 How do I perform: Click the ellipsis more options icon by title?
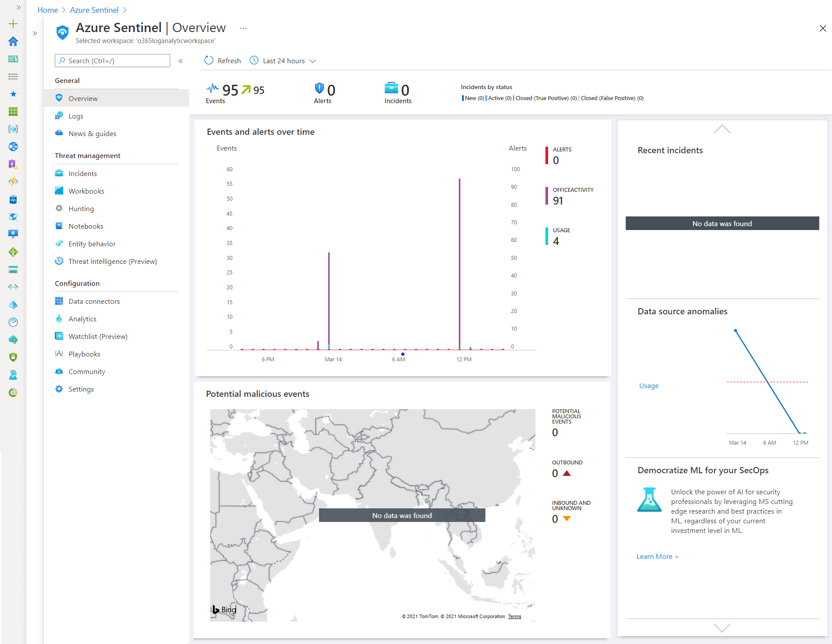(x=243, y=28)
